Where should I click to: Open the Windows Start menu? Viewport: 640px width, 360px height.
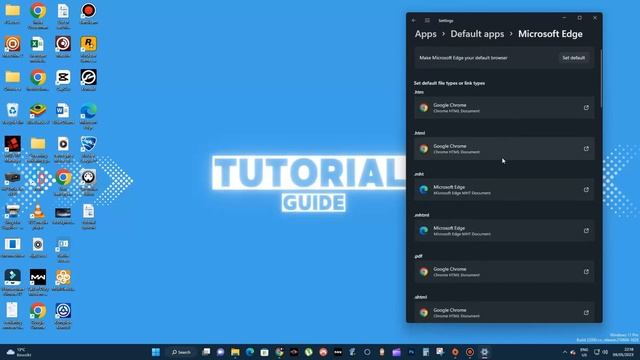click(156, 352)
